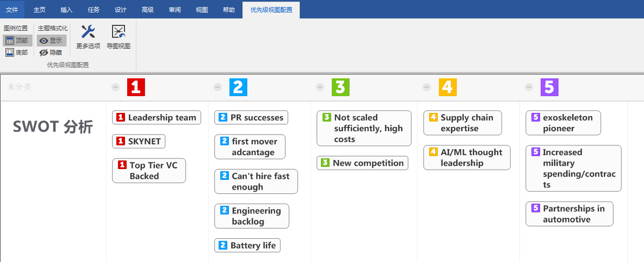
Task: Open the 更多选项 wrench tool icon
Action: point(88,32)
